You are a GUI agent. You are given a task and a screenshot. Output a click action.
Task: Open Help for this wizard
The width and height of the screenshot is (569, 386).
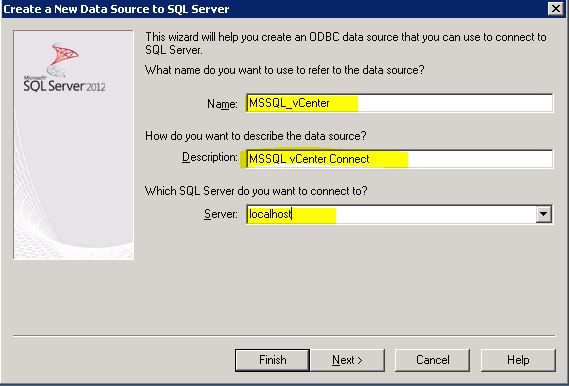(x=518, y=360)
